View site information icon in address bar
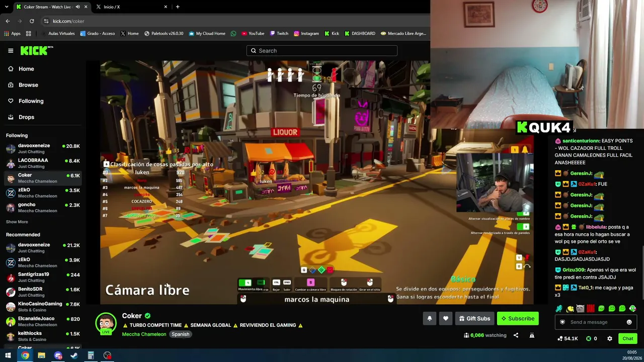 coord(46,21)
